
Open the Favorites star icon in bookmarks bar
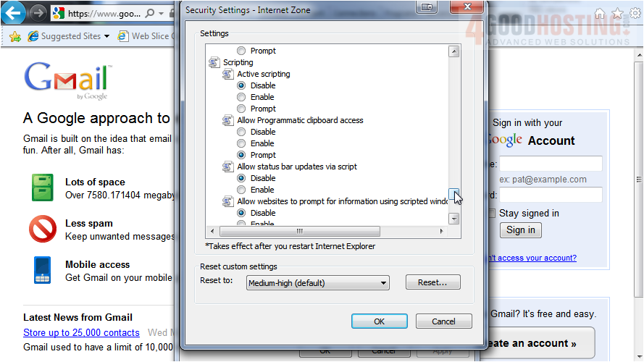click(x=14, y=36)
